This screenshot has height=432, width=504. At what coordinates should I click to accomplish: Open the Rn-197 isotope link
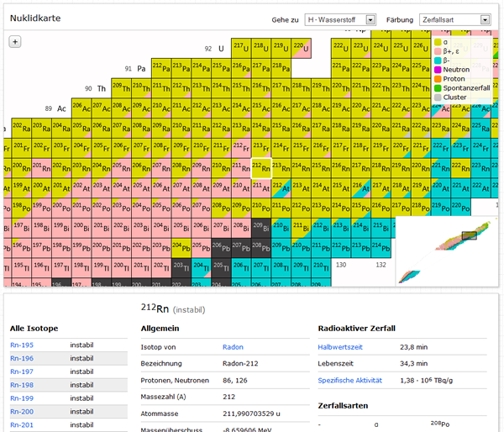[22, 371]
